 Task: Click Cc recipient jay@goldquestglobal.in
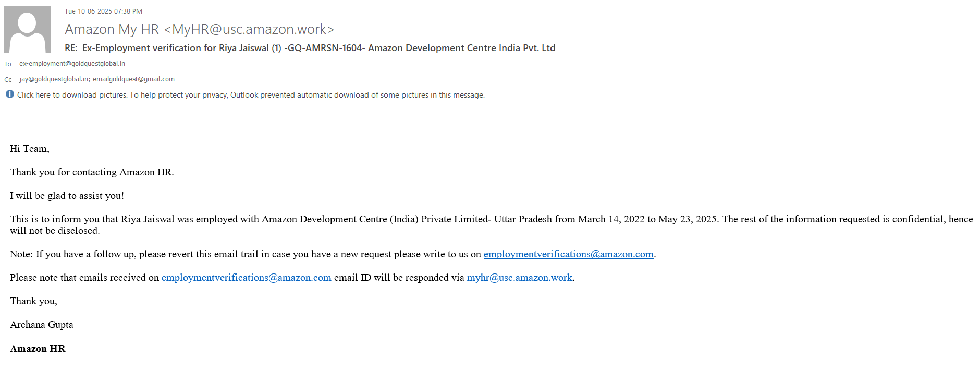pos(54,79)
